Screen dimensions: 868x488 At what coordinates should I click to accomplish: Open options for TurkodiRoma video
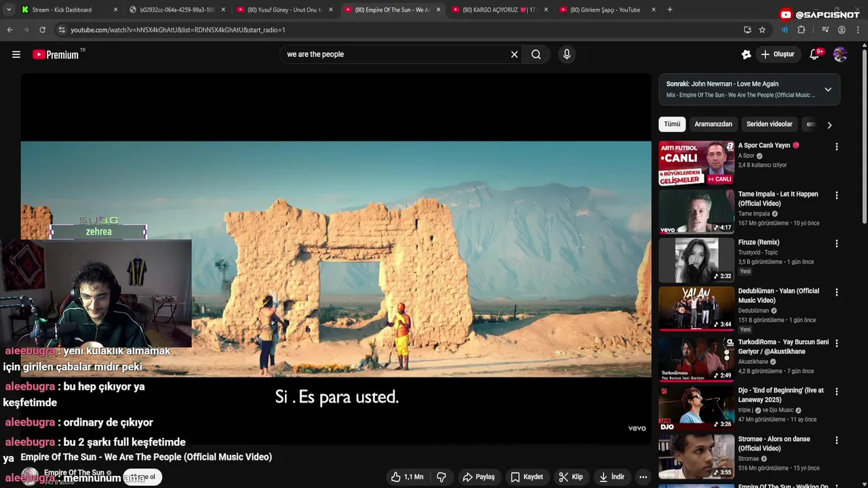point(836,343)
